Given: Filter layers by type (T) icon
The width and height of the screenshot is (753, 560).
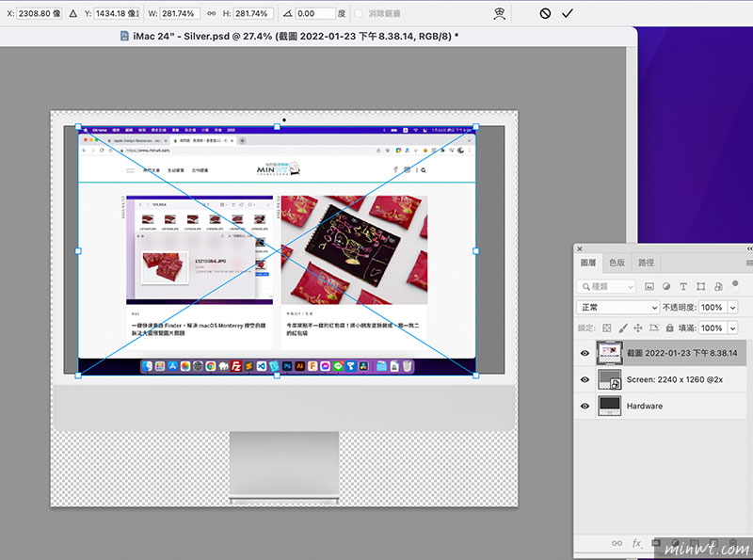Looking at the screenshot, I should 683,286.
